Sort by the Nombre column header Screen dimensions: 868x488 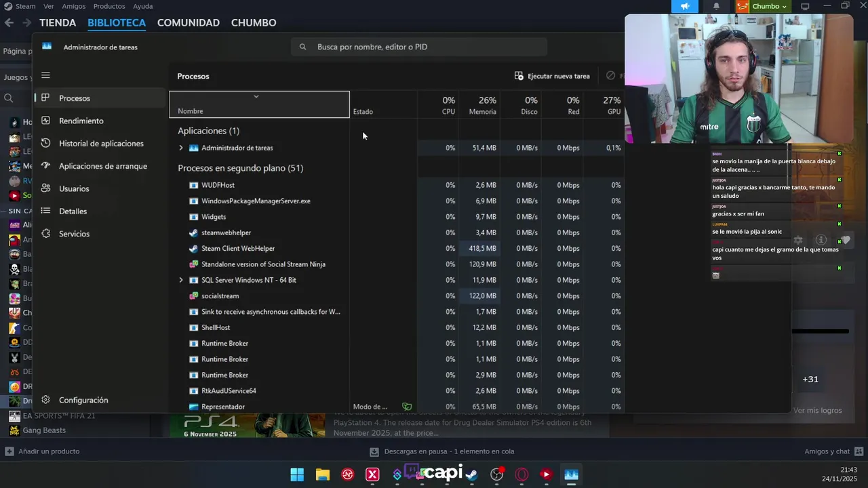(x=259, y=104)
